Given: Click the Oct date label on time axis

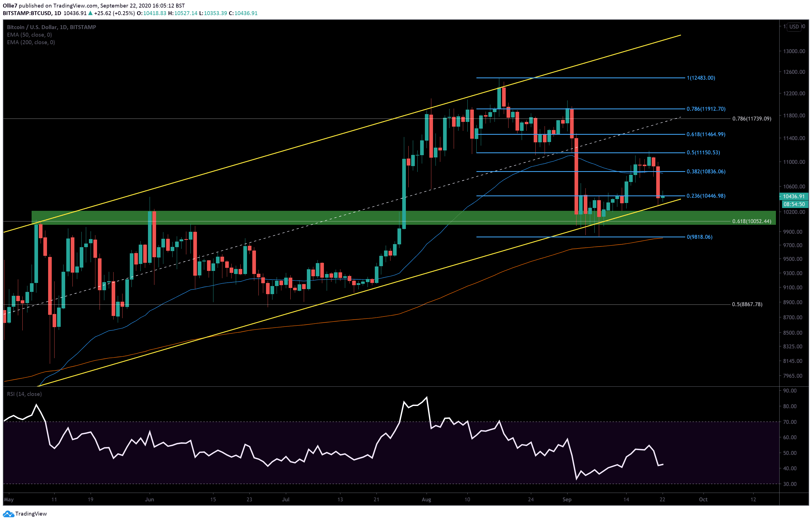Looking at the screenshot, I should [703, 500].
